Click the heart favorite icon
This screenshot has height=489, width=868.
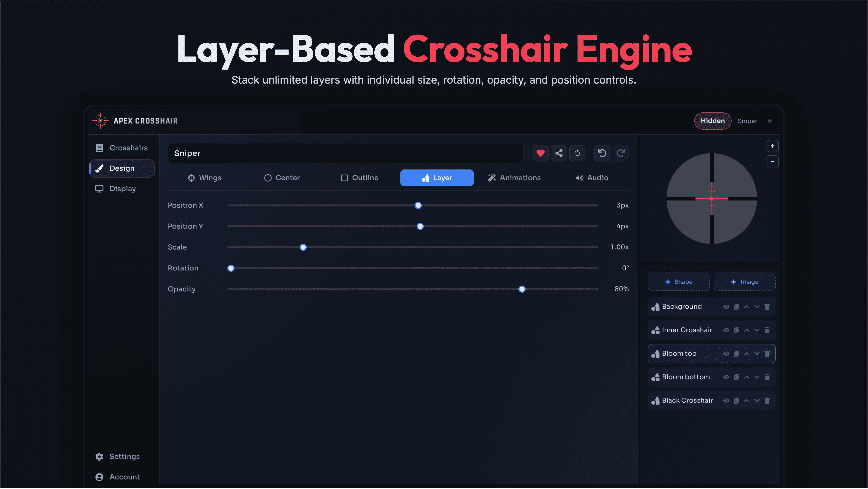coord(541,153)
